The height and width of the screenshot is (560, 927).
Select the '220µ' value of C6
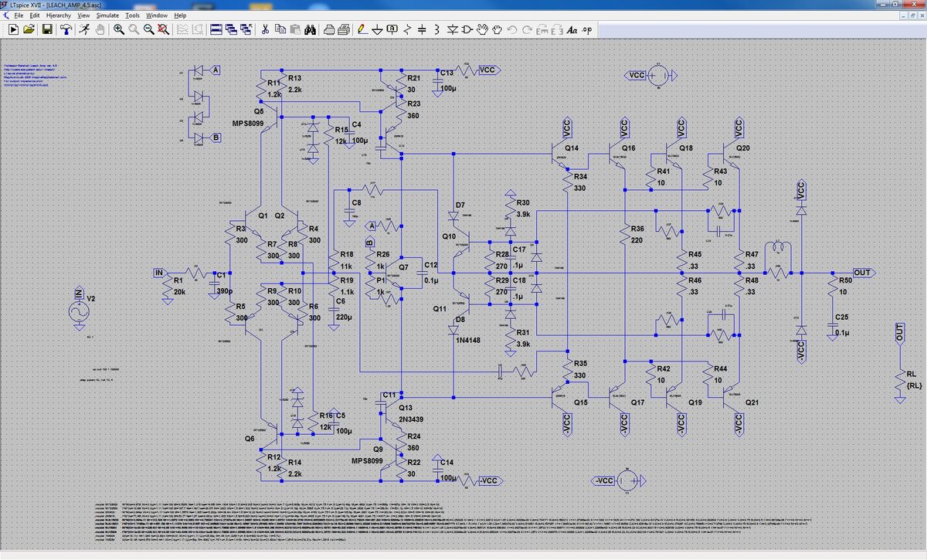click(345, 317)
